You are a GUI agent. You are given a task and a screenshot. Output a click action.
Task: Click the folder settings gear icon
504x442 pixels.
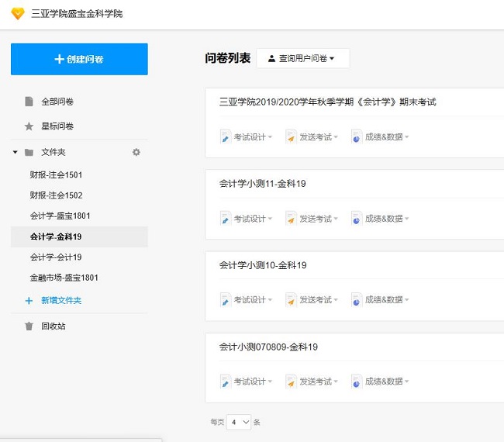pyautogui.click(x=136, y=152)
